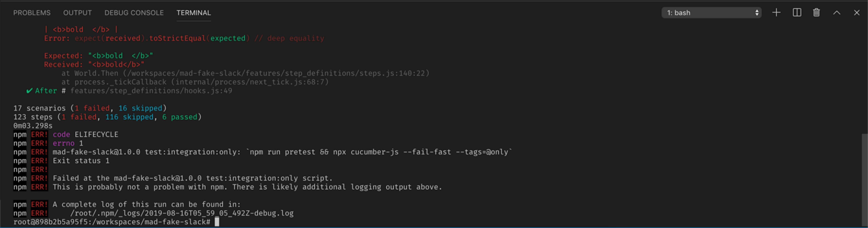Click the '16 skipped' scenarios text
Image resolution: width=868 pixels, height=228 pixels.
point(140,108)
